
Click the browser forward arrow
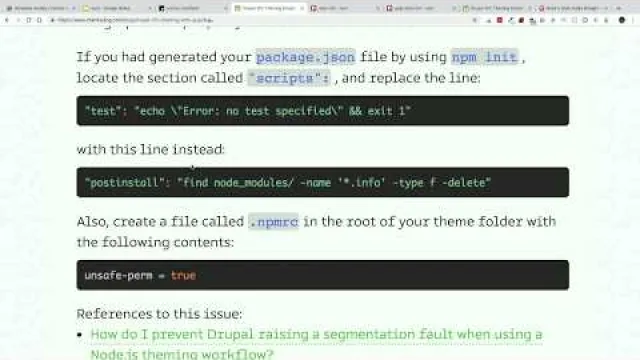point(18,20)
